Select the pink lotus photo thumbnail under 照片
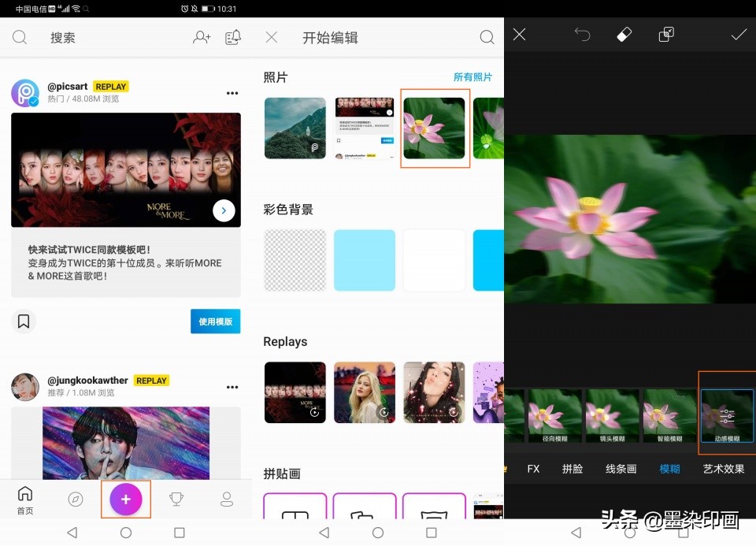This screenshot has height=546, width=756. (434, 128)
